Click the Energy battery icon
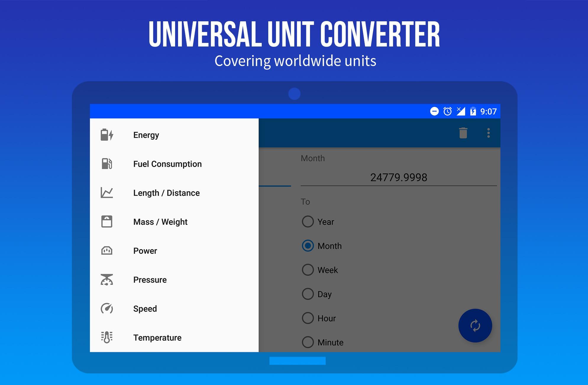Screen dimensions: 588x385 [107, 135]
